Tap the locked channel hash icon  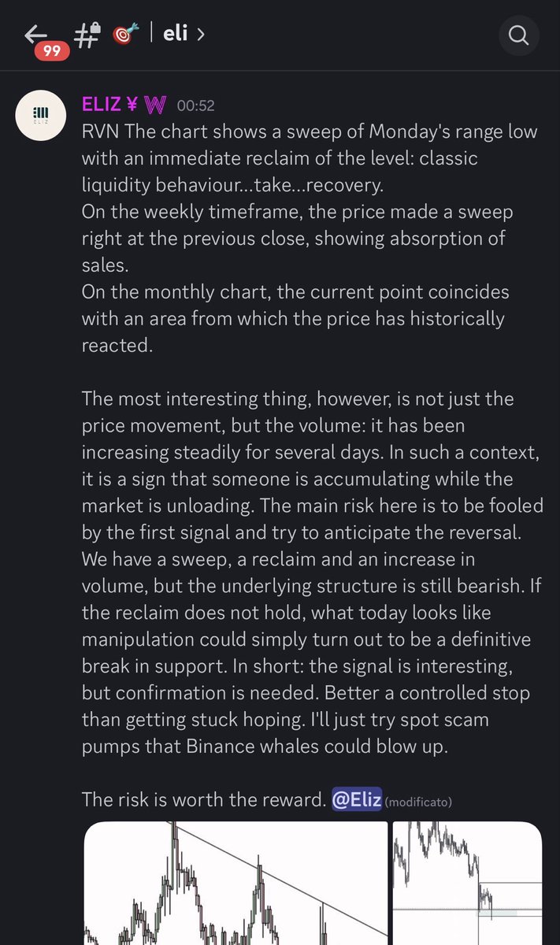coord(88,35)
